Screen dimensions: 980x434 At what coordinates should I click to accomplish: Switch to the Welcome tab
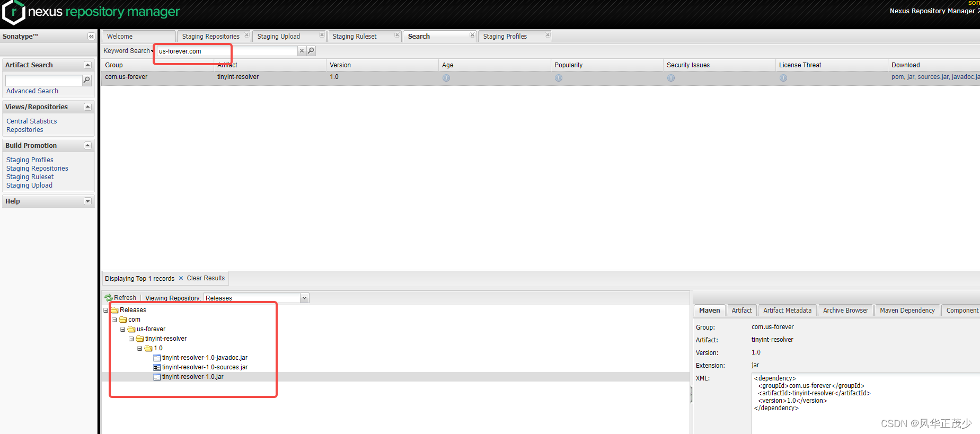(139, 37)
